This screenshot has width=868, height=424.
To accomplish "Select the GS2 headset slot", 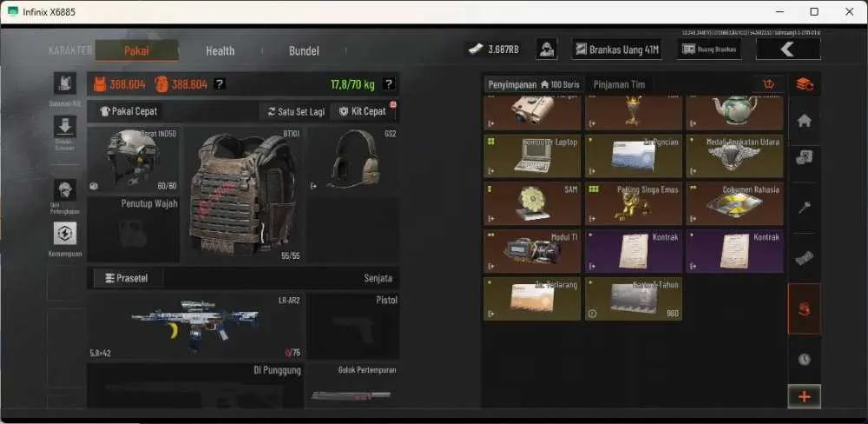I will (354, 160).
